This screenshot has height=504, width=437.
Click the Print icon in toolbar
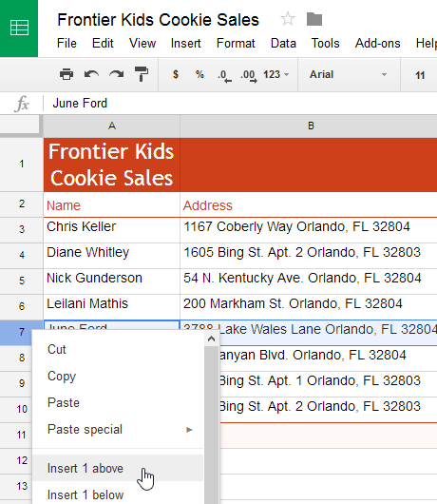click(66, 74)
